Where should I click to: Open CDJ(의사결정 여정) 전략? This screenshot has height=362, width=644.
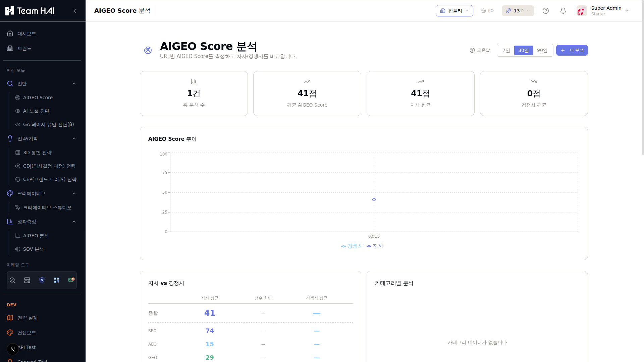(x=46, y=166)
